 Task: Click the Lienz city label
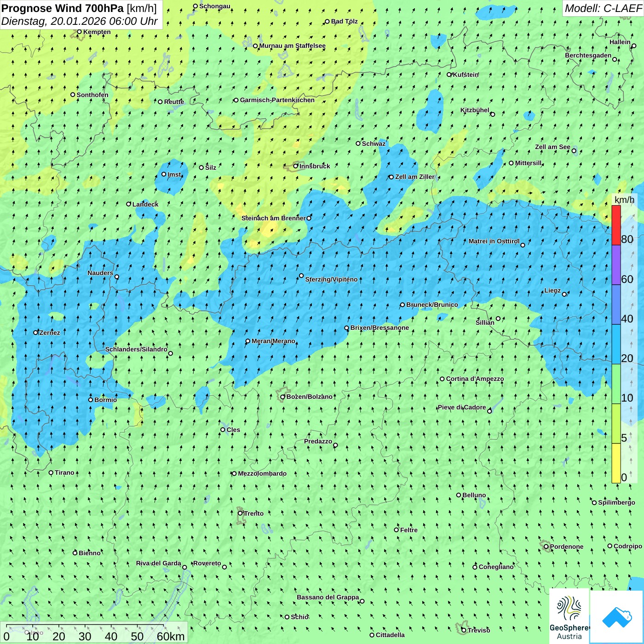[x=552, y=290]
